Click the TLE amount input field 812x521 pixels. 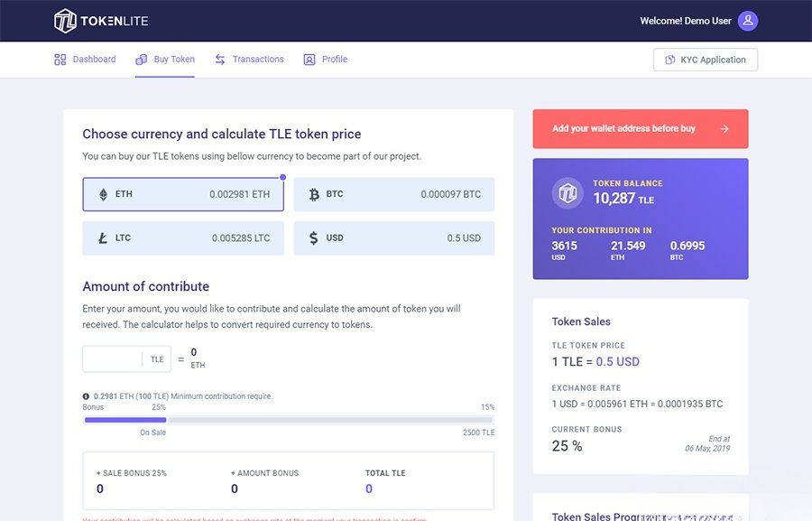click(x=113, y=358)
